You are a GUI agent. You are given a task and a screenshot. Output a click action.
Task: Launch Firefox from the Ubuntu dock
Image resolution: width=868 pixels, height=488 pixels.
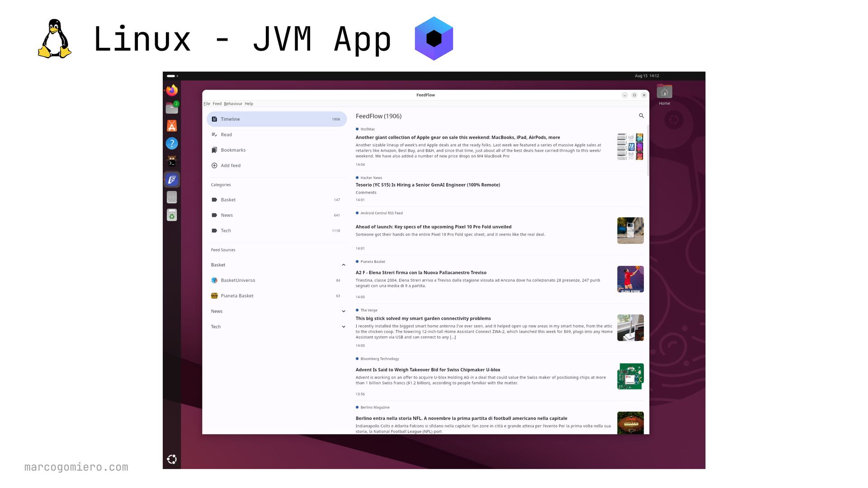point(172,90)
